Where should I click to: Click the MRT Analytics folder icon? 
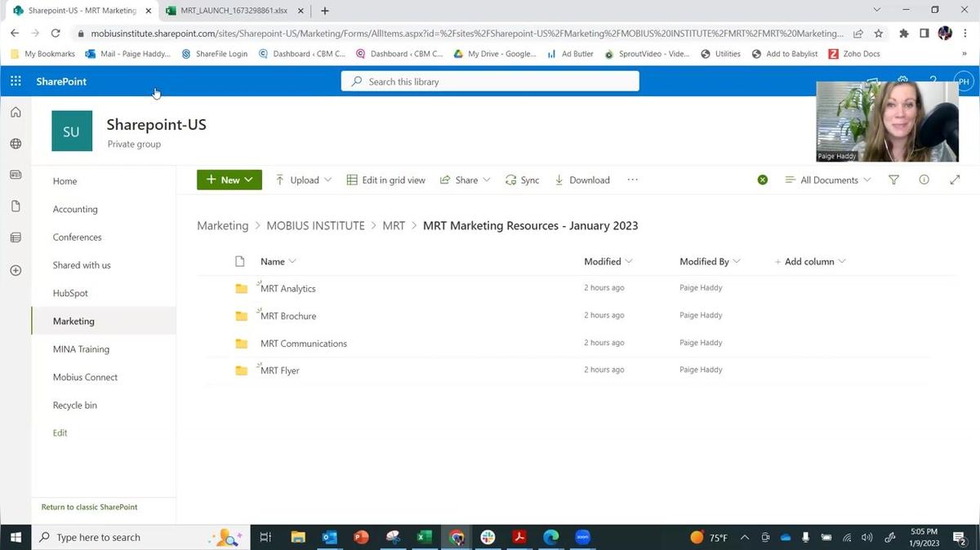tap(241, 288)
